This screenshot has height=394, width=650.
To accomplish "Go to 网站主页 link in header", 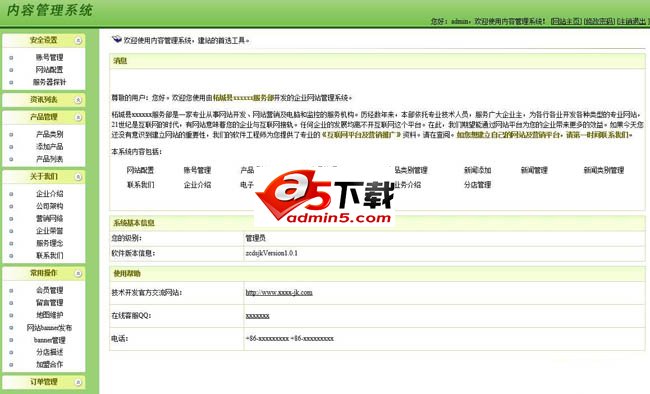I will click(x=566, y=21).
